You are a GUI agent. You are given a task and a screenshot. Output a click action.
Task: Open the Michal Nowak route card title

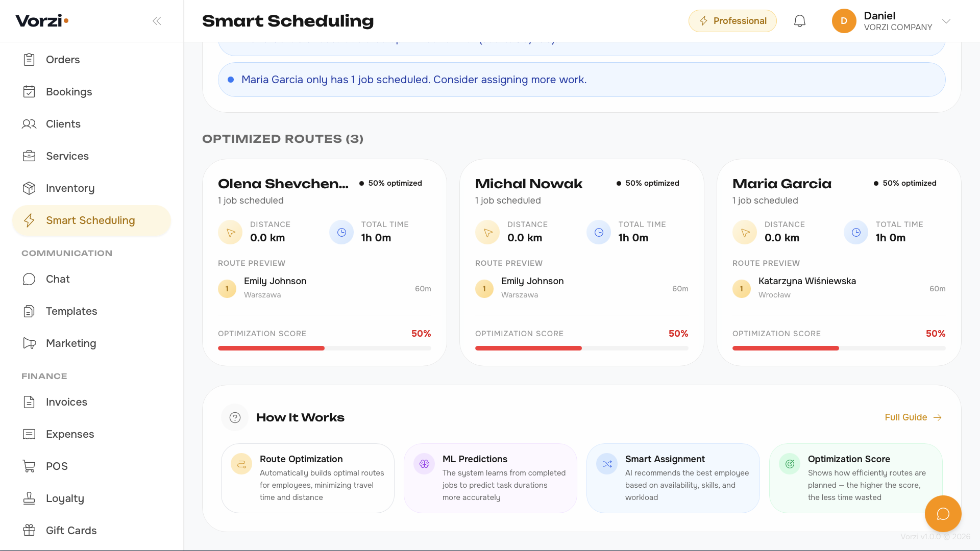528,184
